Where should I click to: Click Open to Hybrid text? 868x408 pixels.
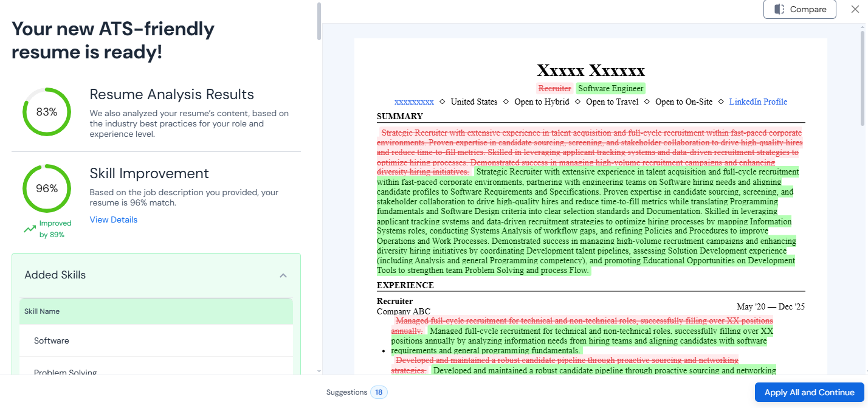click(542, 102)
